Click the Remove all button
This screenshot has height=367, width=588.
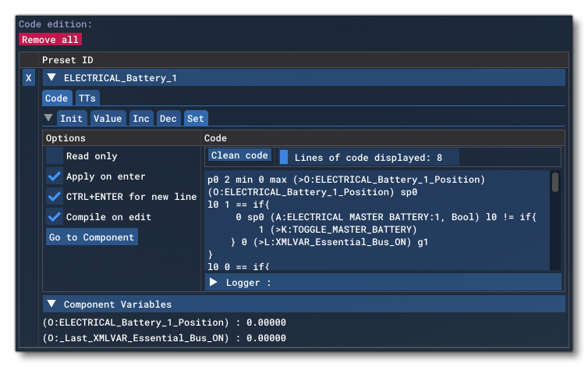(x=50, y=40)
